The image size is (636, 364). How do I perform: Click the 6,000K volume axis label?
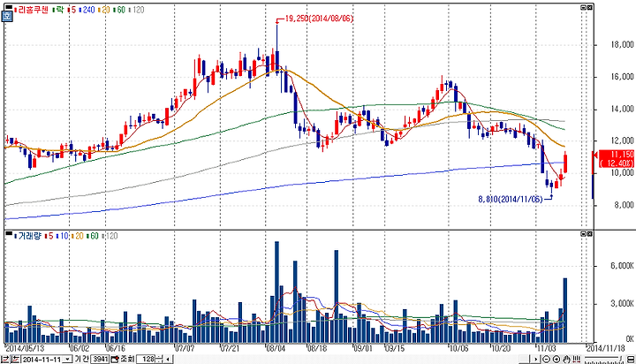[622, 265]
